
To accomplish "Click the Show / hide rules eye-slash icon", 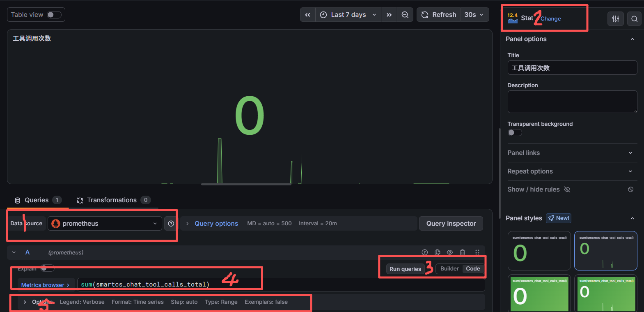I will pyautogui.click(x=567, y=190).
